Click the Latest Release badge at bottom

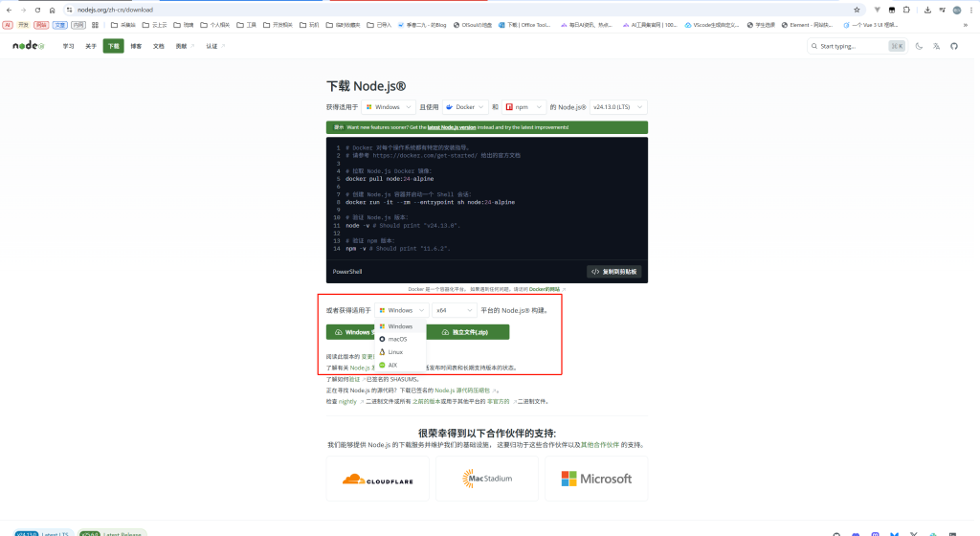(x=113, y=533)
